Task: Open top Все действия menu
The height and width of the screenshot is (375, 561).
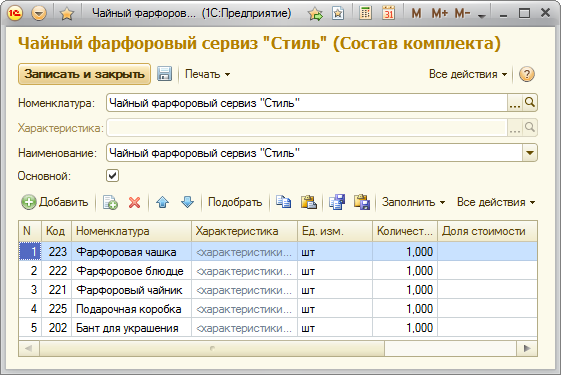Action: coord(468,74)
